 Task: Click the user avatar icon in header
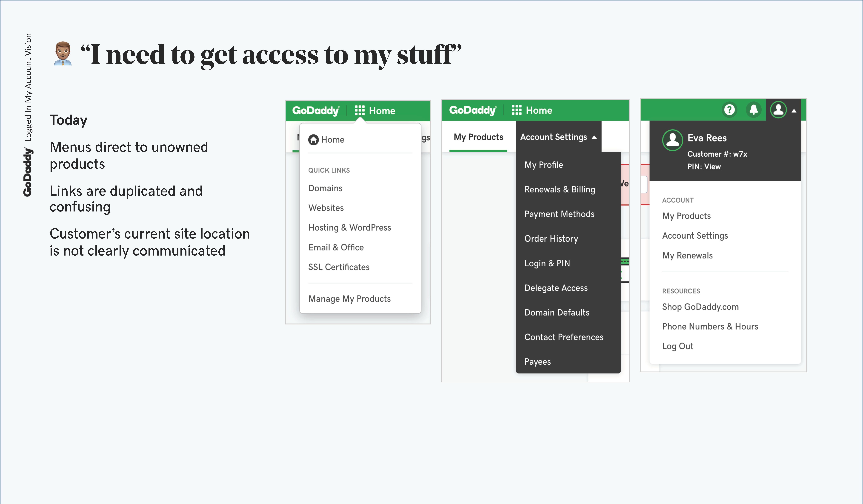click(778, 110)
